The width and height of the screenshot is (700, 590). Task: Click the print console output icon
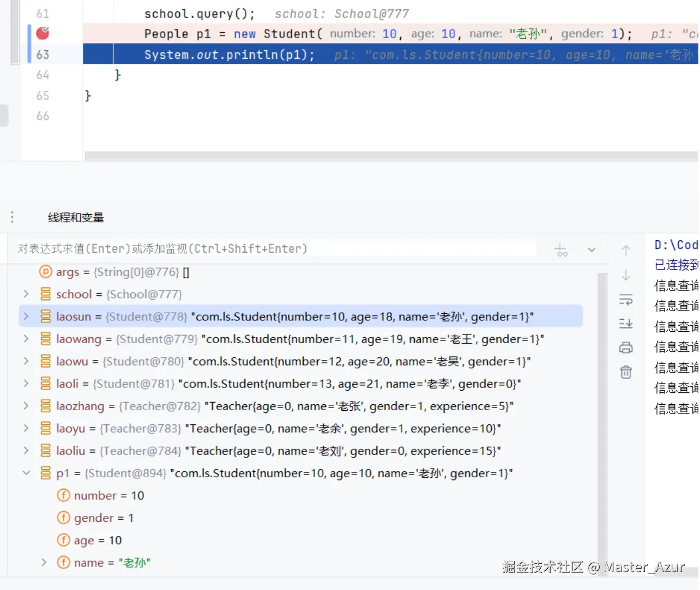tap(626, 348)
